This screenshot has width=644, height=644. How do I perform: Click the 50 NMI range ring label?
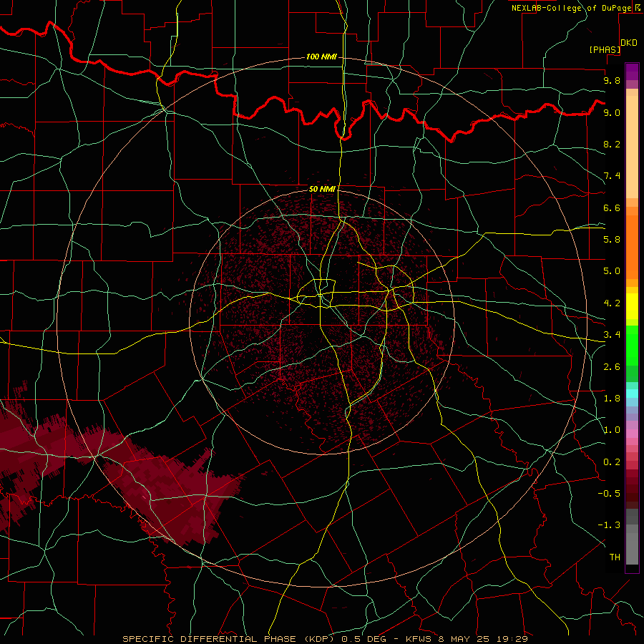click(322, 189)
